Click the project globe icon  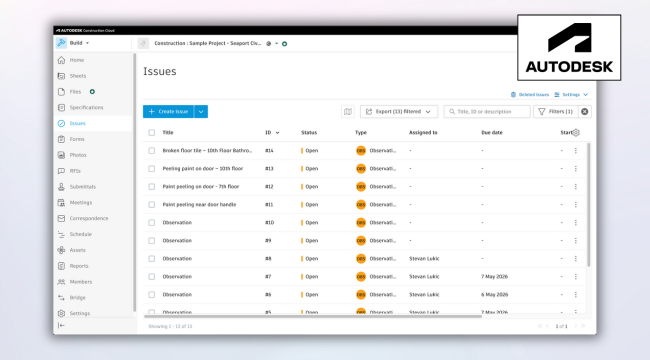(x=269, y=44)
